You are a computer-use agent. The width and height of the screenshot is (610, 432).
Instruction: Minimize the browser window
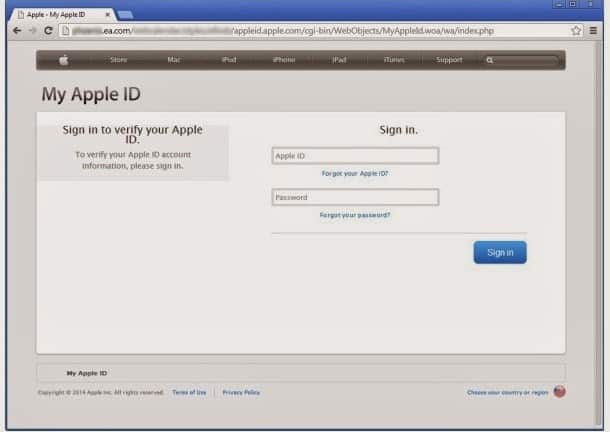[559, 4]
